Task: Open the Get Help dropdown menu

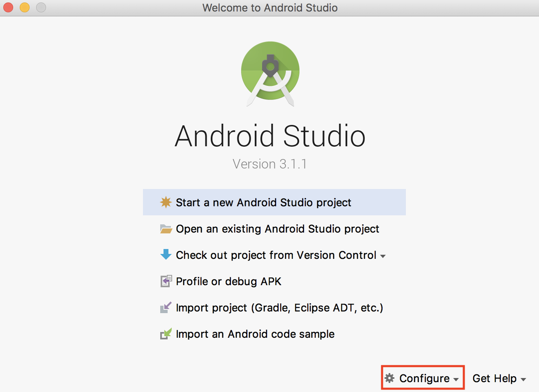Action: coord(499,378)
